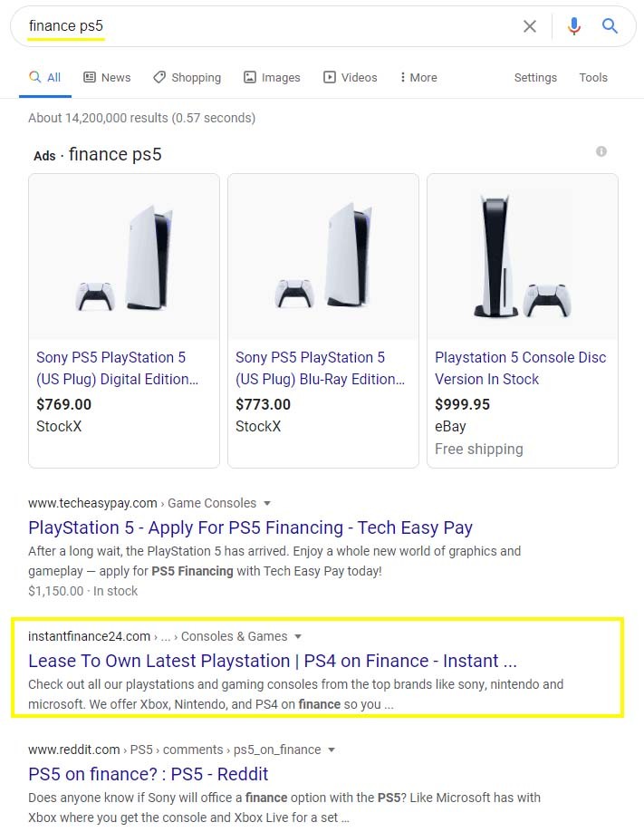The image size is (644, 832).
Task: Expand reddit.com result dropdown arrow
Action: coord(332,750)
